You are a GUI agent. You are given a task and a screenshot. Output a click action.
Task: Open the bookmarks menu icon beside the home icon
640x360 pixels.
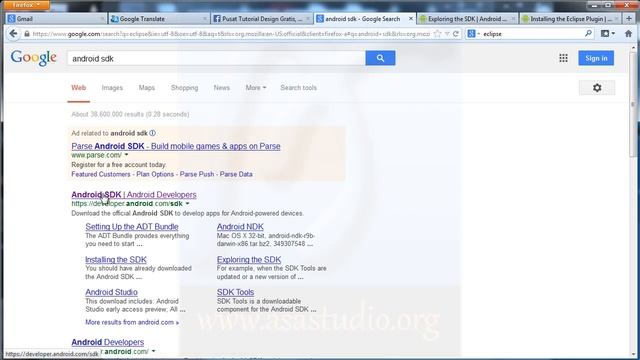point(608,34)
